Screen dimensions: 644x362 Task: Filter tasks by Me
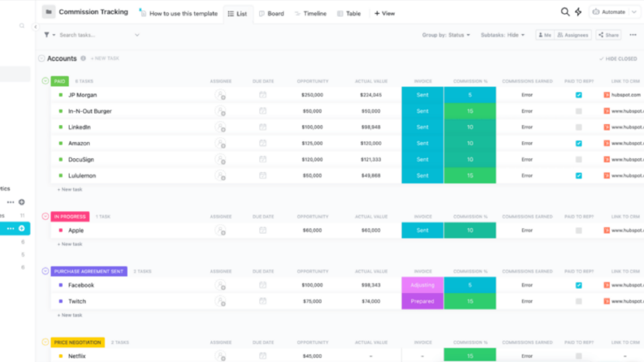coord(545,35)
